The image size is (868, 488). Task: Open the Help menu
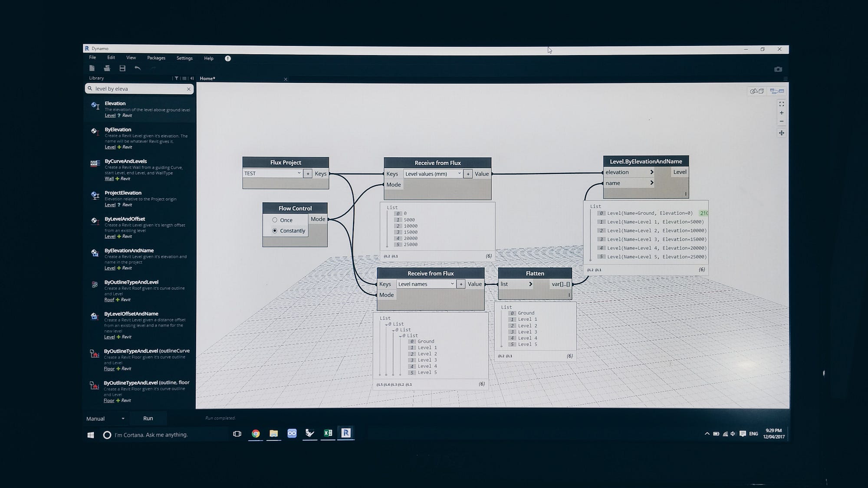[209, 58]
